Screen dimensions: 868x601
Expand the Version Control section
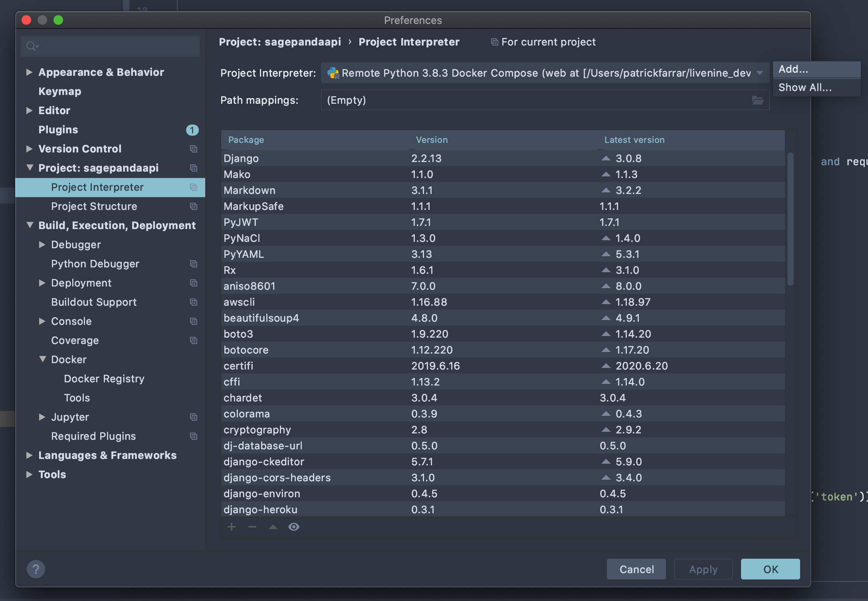click(29, 149)
